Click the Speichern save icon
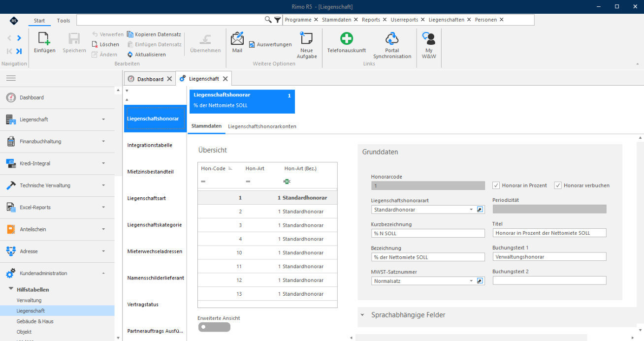The width and height of the screenshot is (644, 341). (74, 39)
